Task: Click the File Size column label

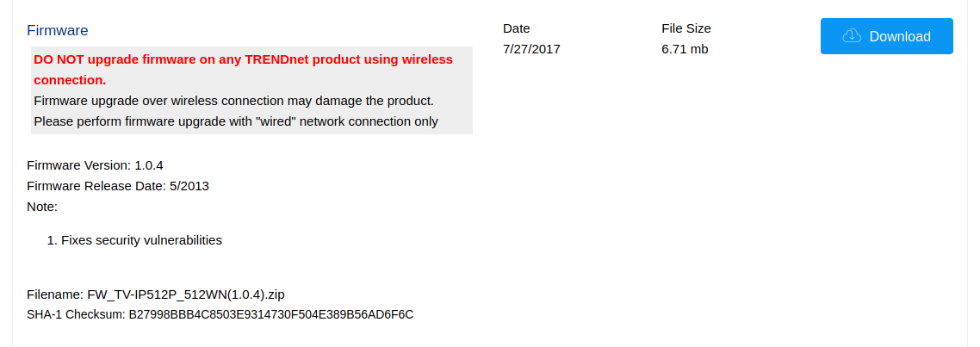Action: pos(686,28)
